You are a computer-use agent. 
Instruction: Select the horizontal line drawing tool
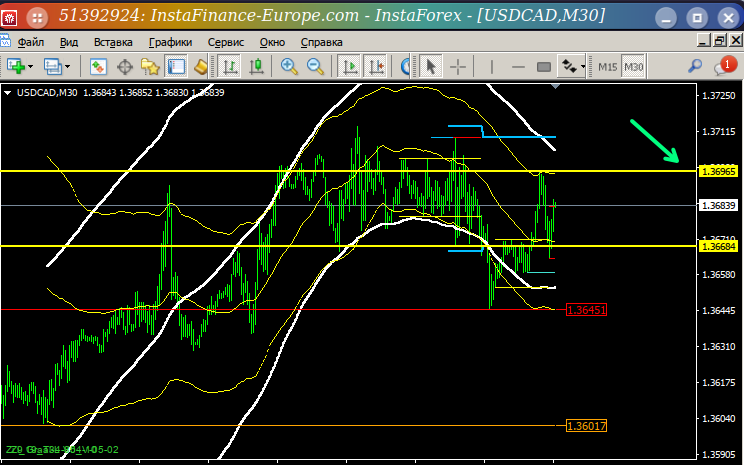[x=518, y=67]
